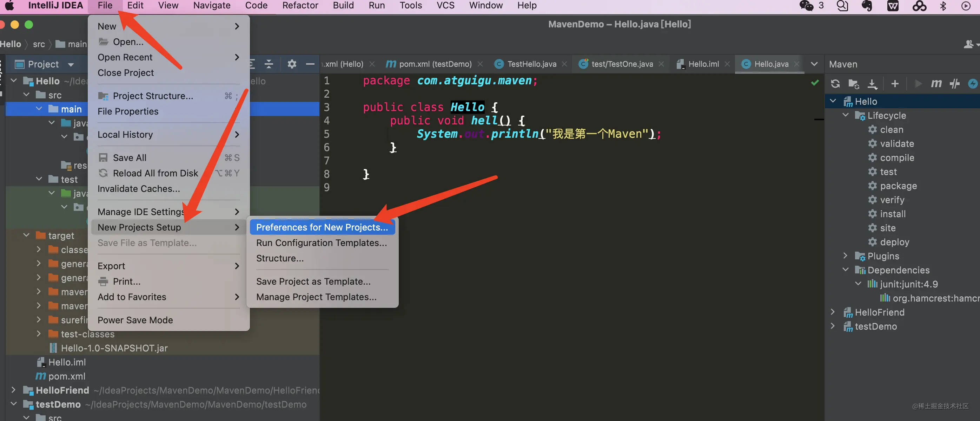Expand HelloFriend module in Project tree
This screenshot has width=980, height=421.
[14, 390]
